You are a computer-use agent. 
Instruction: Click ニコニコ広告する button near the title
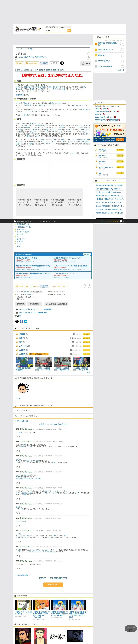[32, 63]
